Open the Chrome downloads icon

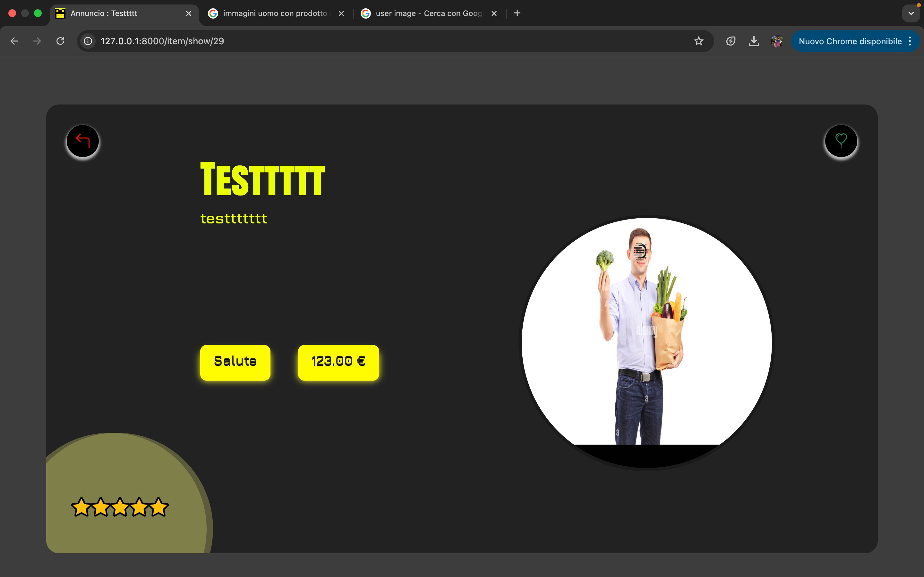point(753,41)
